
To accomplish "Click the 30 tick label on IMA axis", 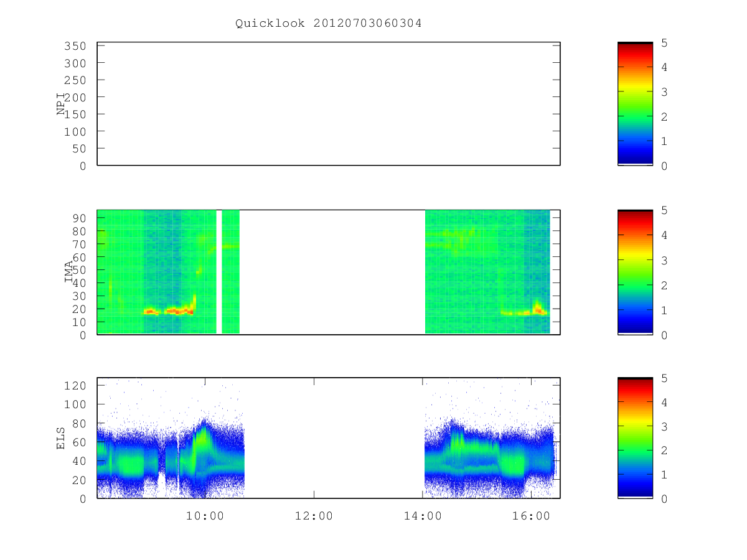I will [x=79, y=296].
